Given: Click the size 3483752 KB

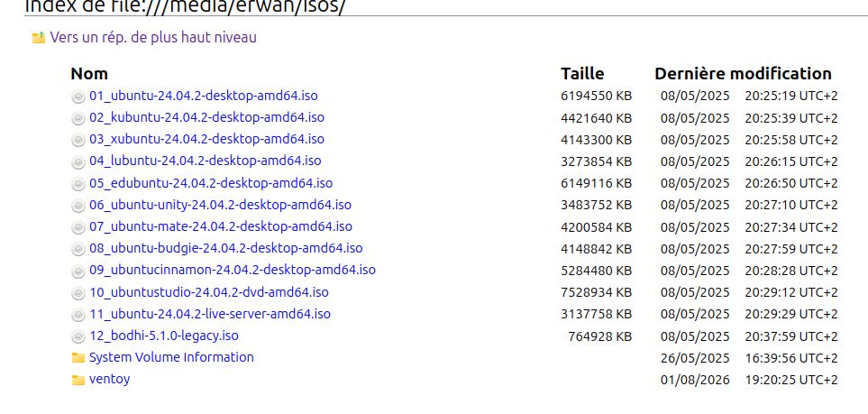Looking at the screenshot, I should coord(596,206).
